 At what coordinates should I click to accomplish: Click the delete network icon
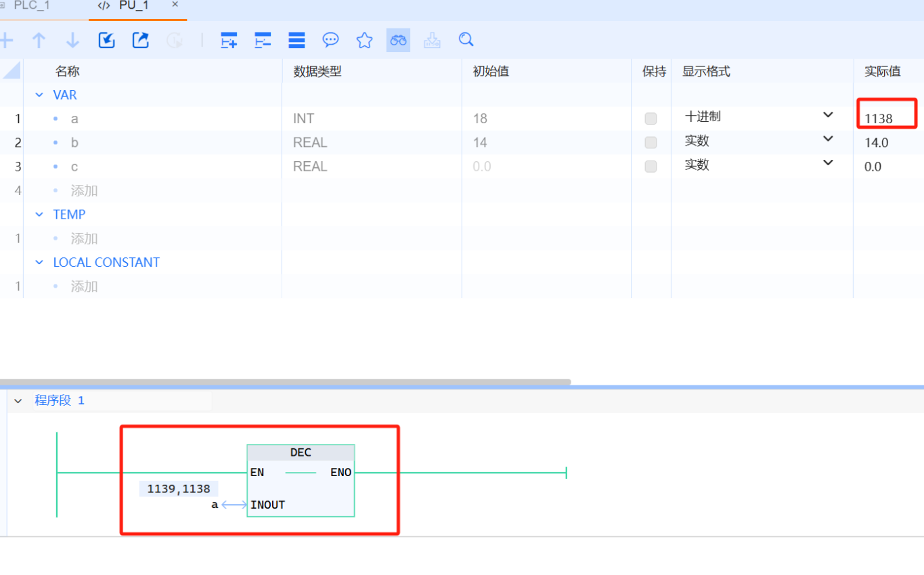[x=263, y=41]
